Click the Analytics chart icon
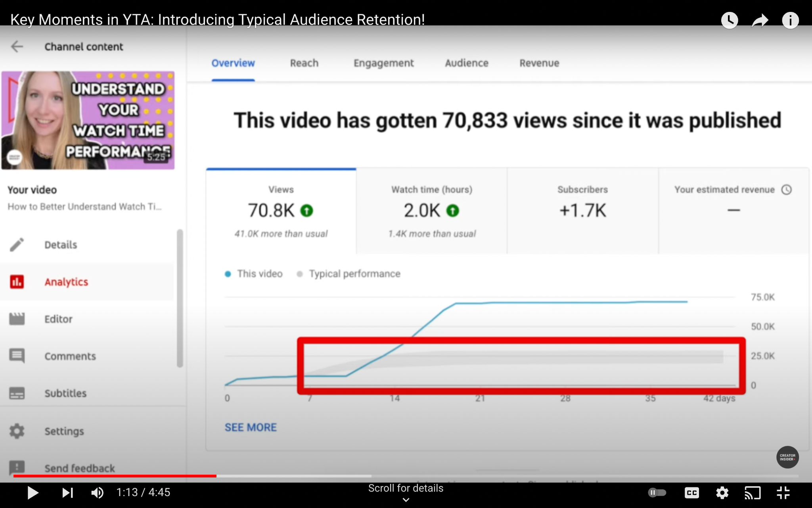 point(17,282)
